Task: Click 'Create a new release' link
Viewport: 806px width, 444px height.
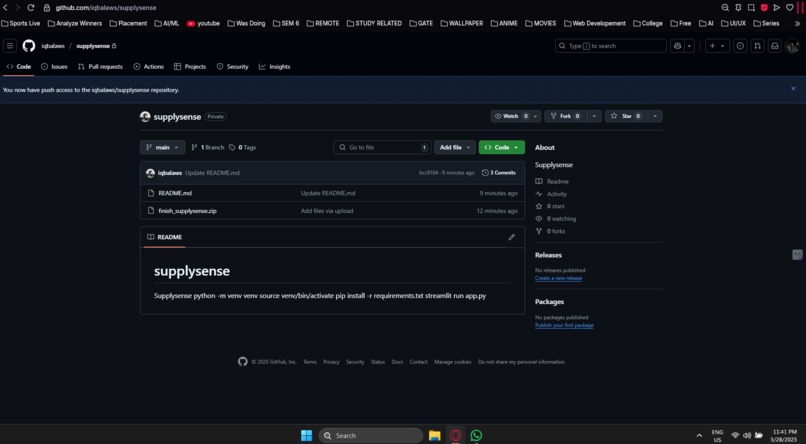Action: pyautogui.click(x=559, y=279)
